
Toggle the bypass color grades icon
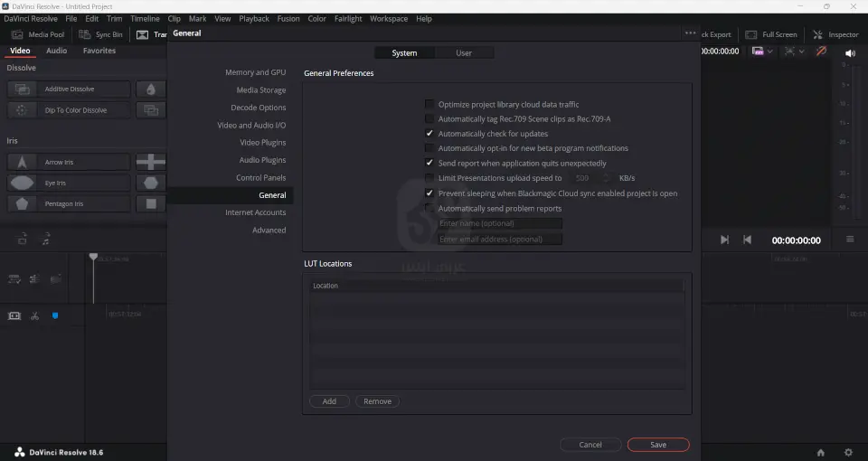pyautogui.click(x=822, y=51)
